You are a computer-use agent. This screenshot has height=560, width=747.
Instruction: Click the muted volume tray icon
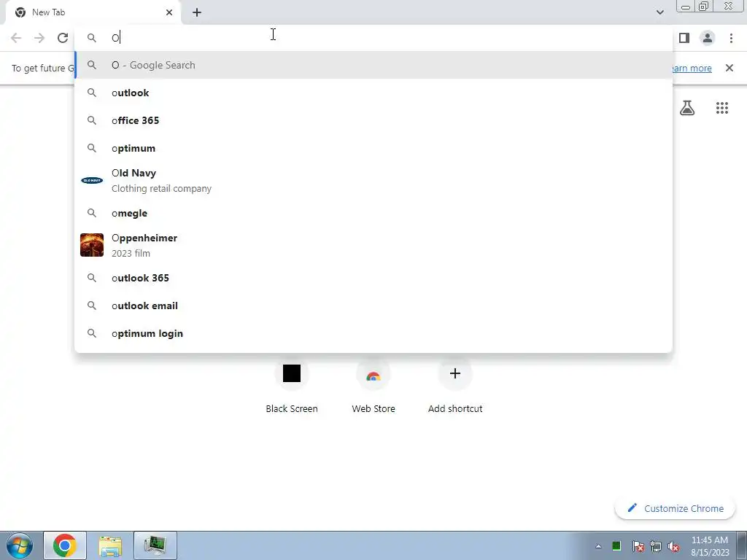(x=673, y=546)
